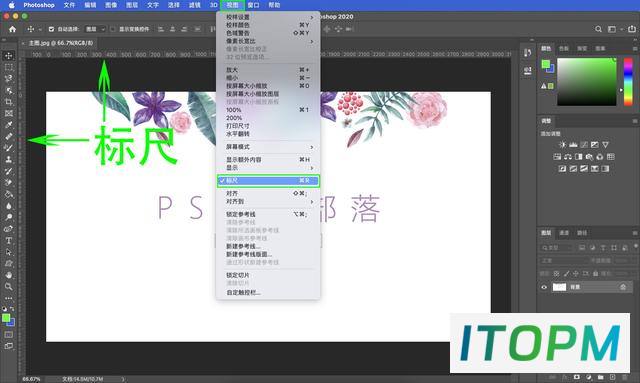The image size is (640, 383).
Task: Click the rainbow hue slider
Action: (x=628, y=82)
